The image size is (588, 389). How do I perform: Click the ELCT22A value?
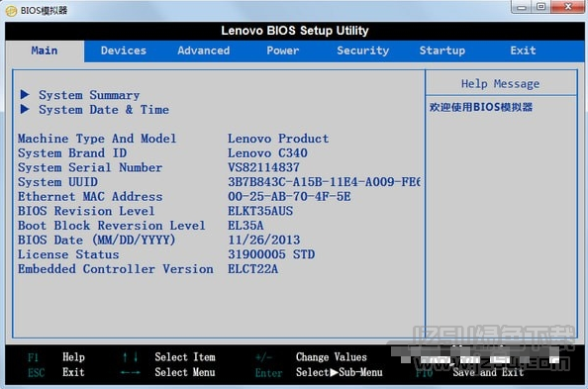(x=252, y=269)
